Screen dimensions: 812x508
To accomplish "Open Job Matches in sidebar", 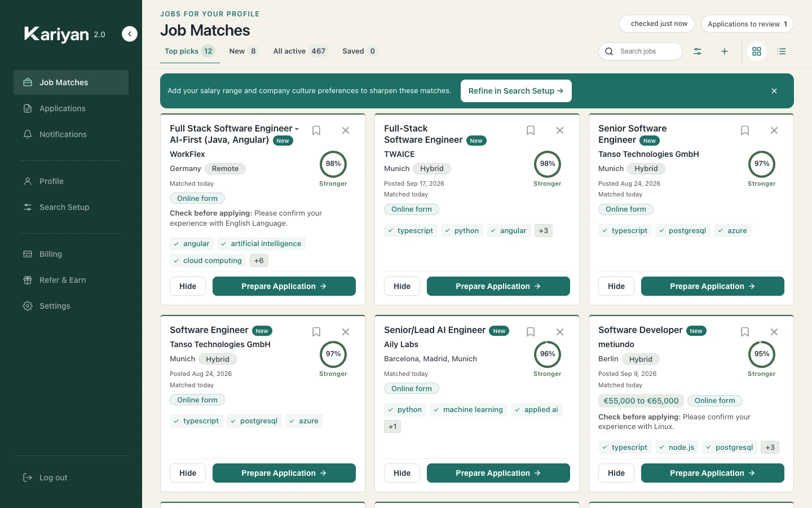I will [x=71, y=82].
